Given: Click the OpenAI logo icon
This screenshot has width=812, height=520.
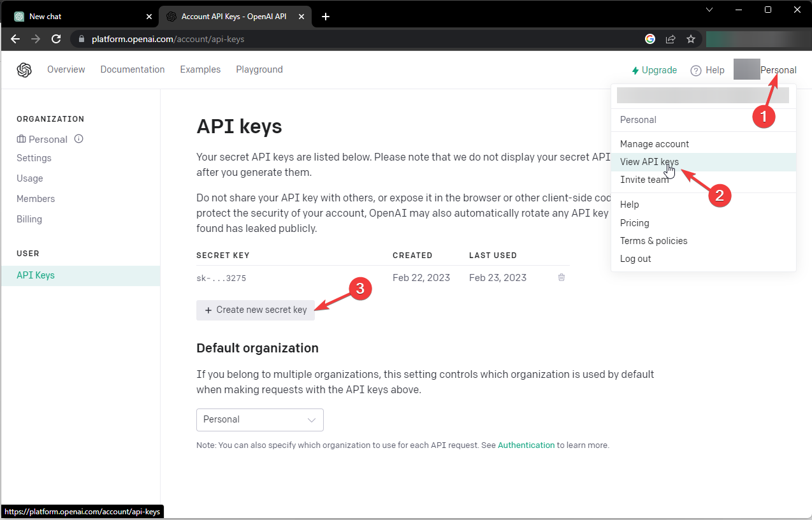Looking at the screenshot, I should click(x=24, y=70).
